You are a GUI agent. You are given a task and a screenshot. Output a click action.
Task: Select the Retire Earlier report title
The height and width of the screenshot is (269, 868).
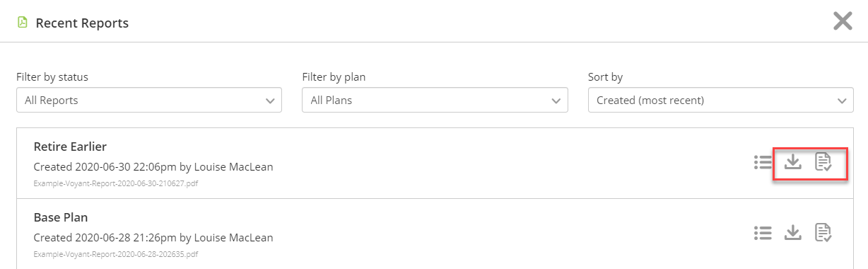[70, 147]
